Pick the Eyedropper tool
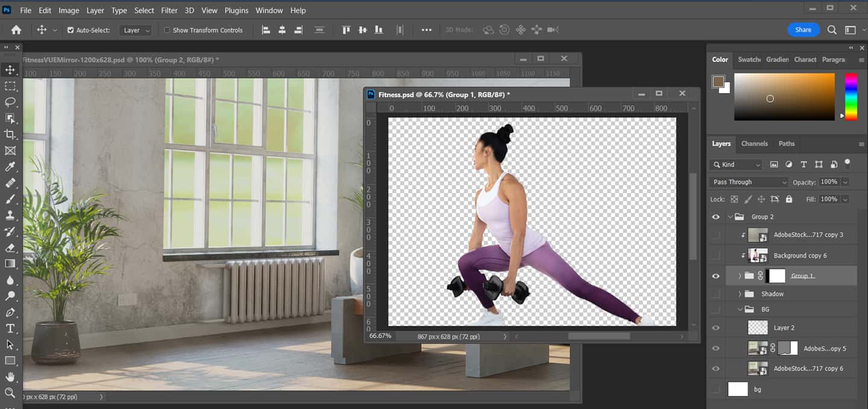 tap(10, 167)
